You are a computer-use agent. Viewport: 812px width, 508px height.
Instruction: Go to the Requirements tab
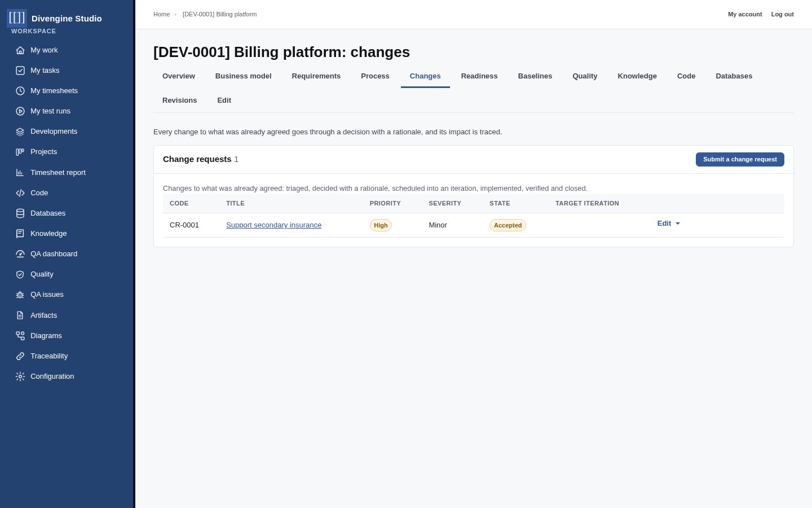click(316, 76)
